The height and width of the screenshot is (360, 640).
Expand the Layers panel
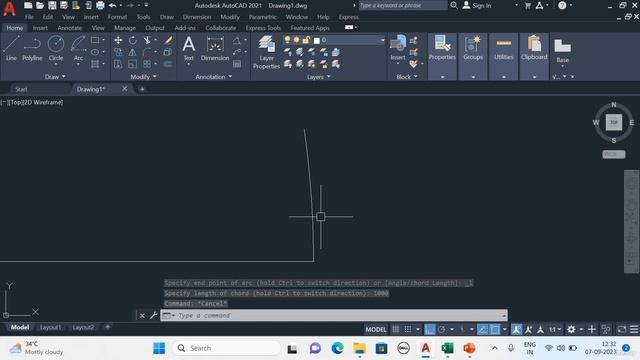(318, 77)
